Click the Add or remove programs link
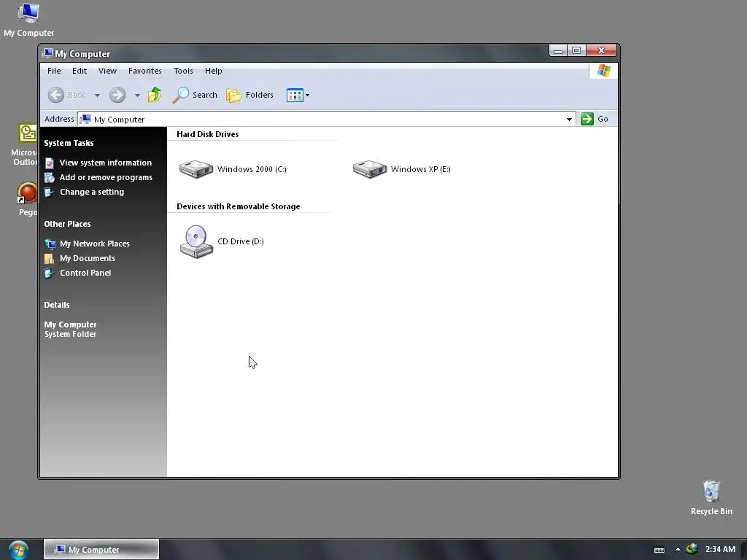Viewport: 747px width, 560px height. [x=106, y=177]
